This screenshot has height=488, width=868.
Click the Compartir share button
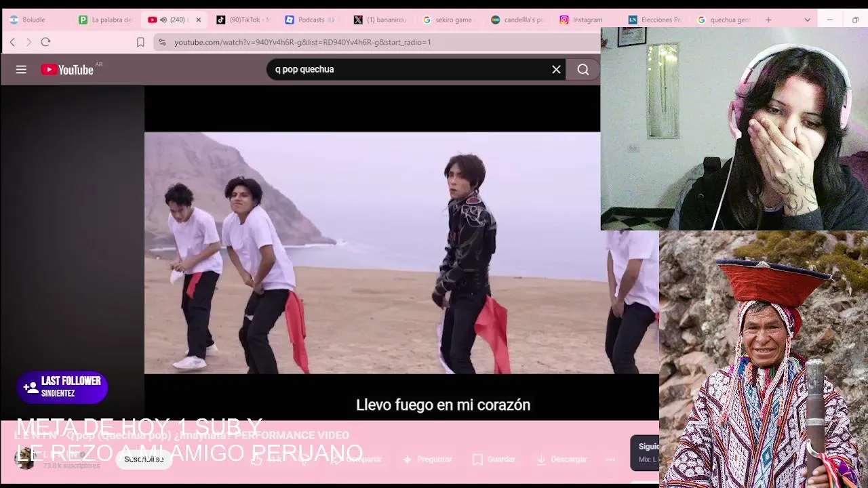pos(357,459)
